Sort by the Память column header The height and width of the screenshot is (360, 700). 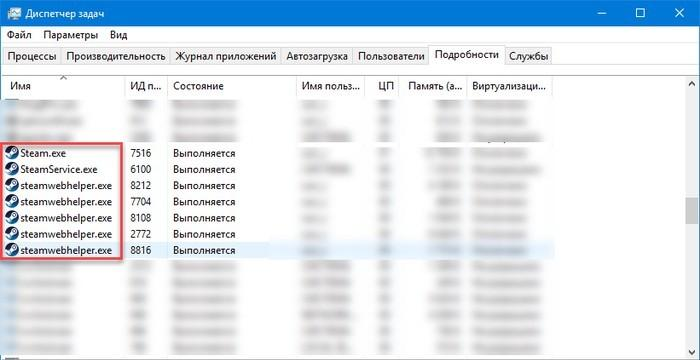click(433, 86)
